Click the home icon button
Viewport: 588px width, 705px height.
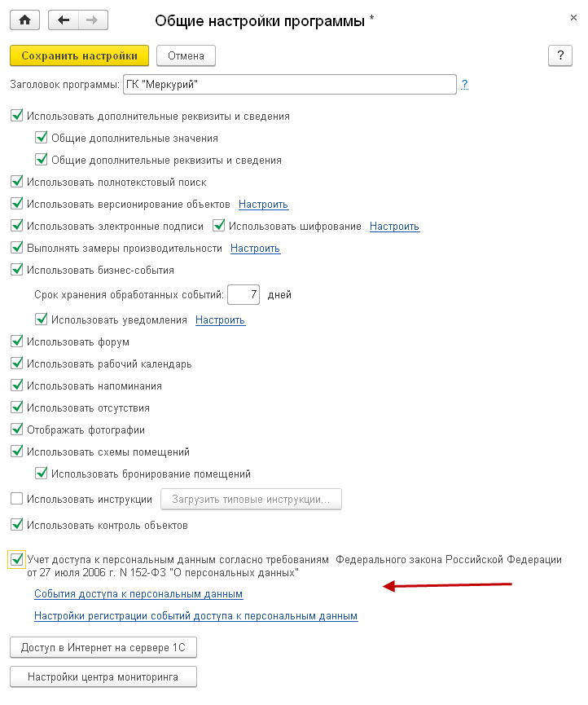click(x=24, y=20)
